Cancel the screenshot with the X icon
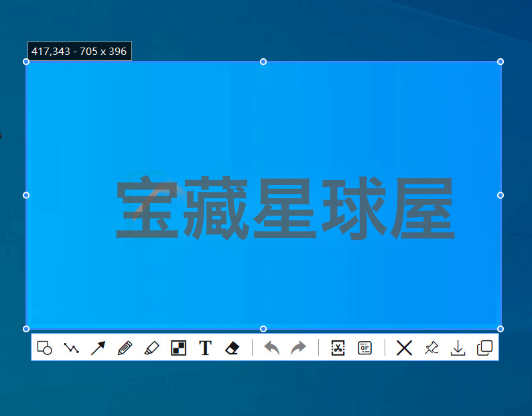Screen dimensions: 532x416 (405, 348)
